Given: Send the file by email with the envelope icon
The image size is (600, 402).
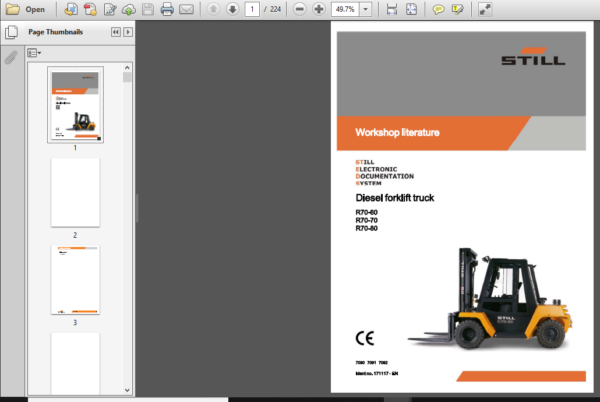Looking at the screenshot, I should pyautogui.click(x=186, y=9).
